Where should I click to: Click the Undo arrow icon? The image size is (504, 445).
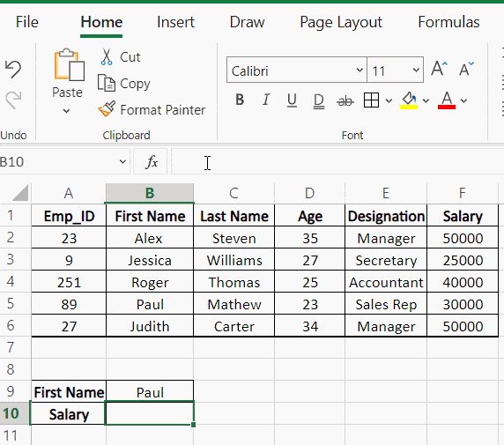point(13,69)
